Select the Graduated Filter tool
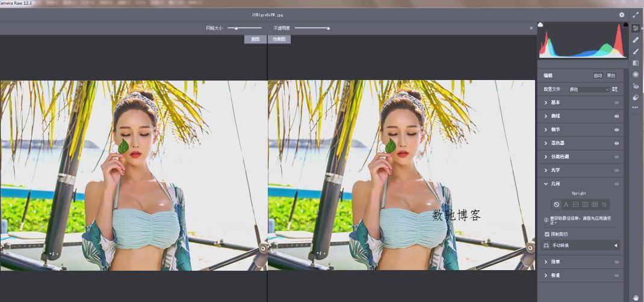This screenshot has width=644, height=302. tap(636, 63)
